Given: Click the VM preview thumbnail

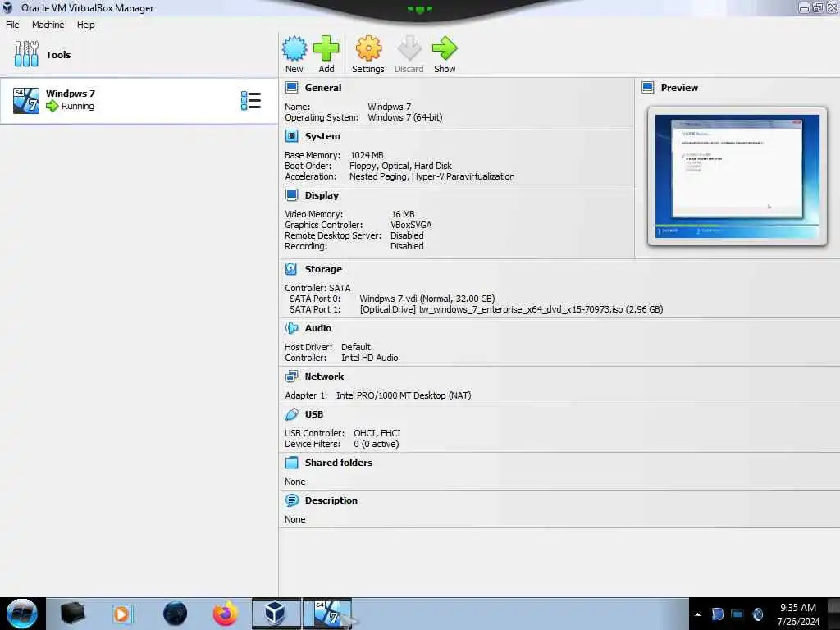Looking at the screenshot, I should coord(737,176).
